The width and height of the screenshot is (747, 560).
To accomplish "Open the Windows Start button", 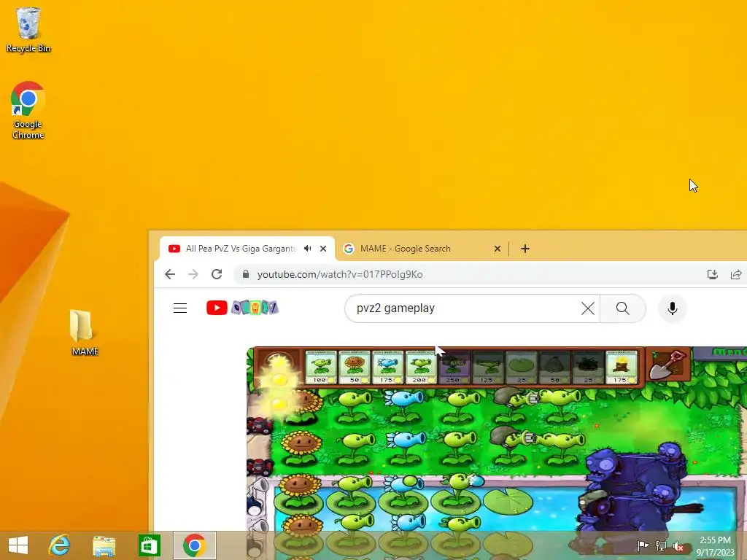I will click(18, 545).
